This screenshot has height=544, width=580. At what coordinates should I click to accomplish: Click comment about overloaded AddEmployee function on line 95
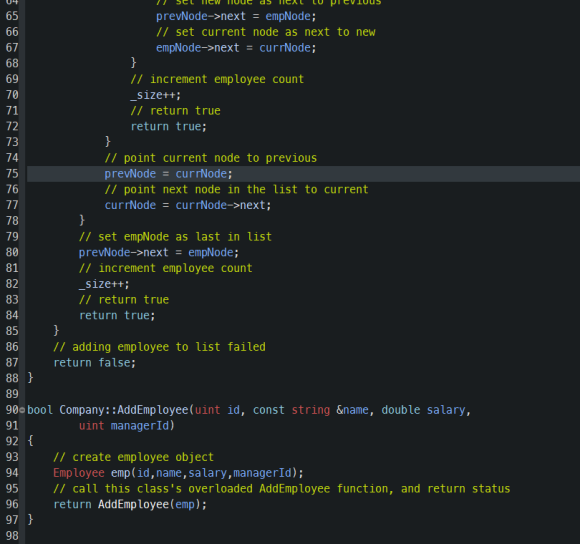tap(282, 489)
